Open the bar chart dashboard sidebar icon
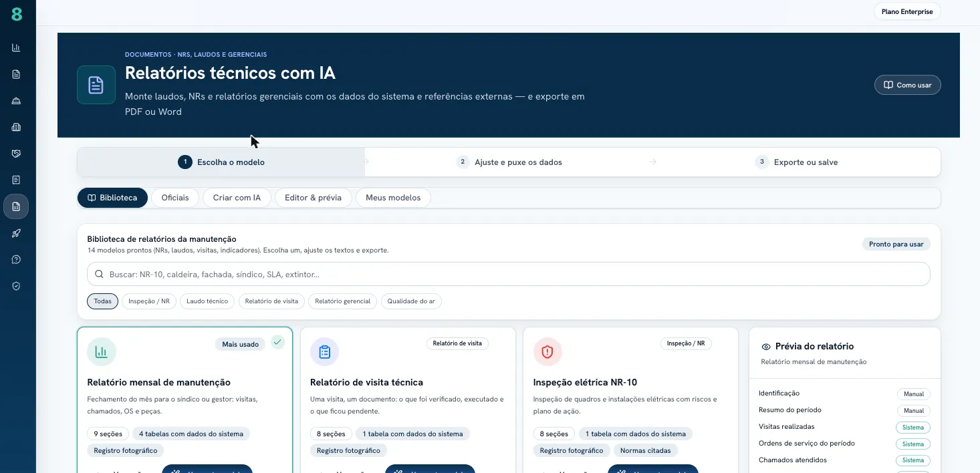The width and height of the screenshot is (980, 473). coord(16,47)
